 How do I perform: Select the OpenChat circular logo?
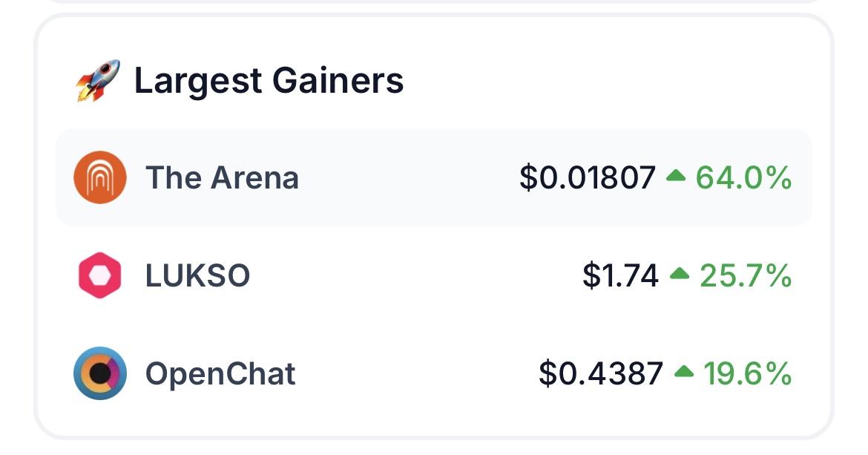point(100,373)
